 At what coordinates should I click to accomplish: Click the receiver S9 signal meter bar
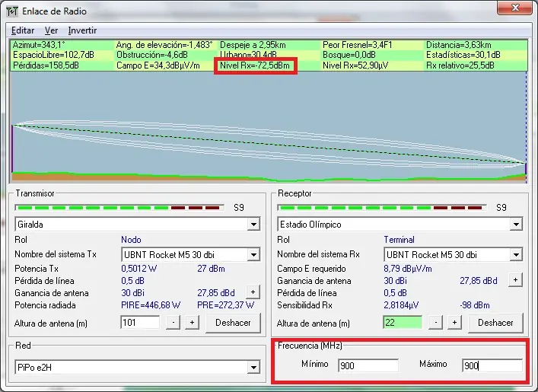click(382, 208)
